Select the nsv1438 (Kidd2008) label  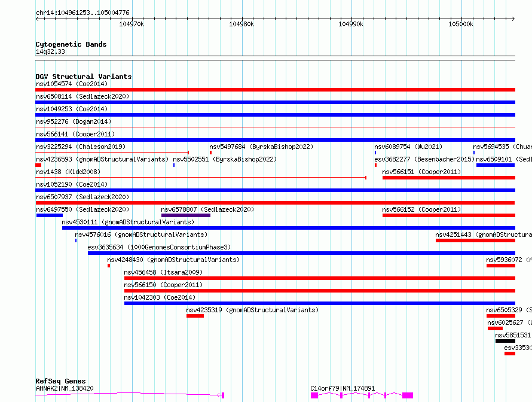68,172
